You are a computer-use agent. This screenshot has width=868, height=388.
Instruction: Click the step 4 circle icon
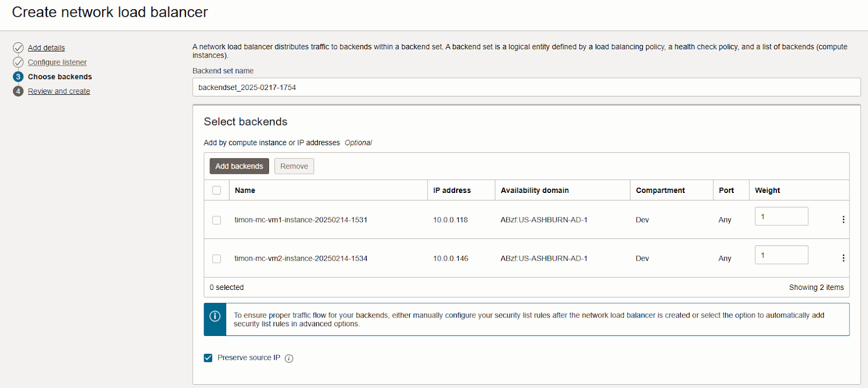(18, 91)
